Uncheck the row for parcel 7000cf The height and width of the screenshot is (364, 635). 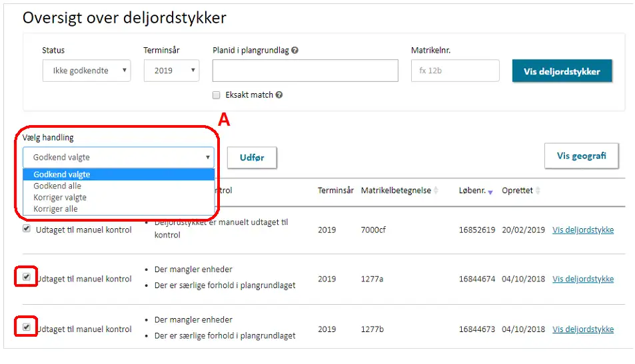click(27, 229)
